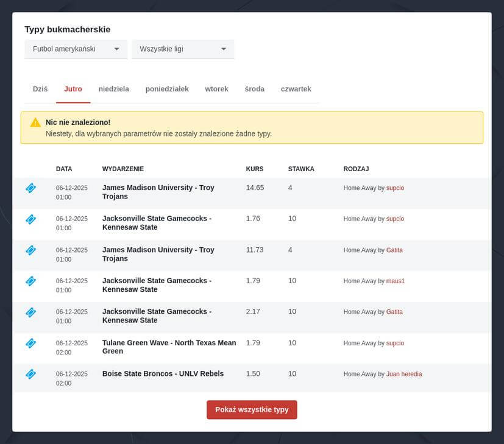Image resolution: width=504 pixels, height=444 pixels.
Task: Select the środa tab
Action: tap(254, 89)
